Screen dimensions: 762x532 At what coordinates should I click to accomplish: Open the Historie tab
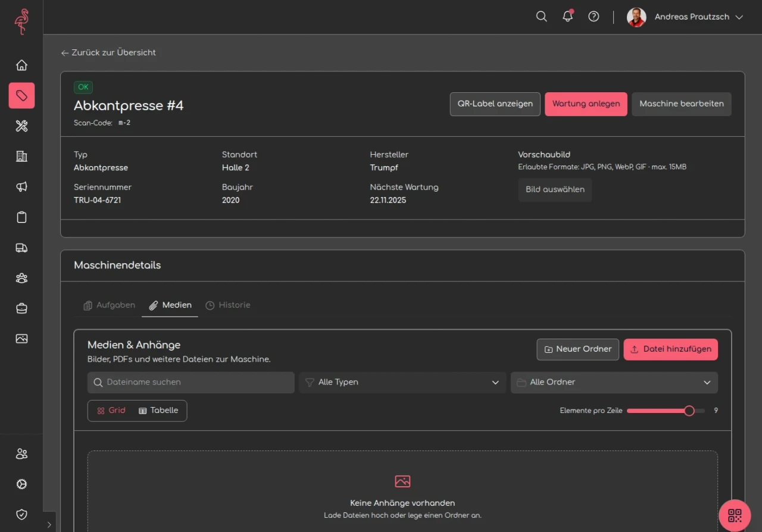[228, 305]
